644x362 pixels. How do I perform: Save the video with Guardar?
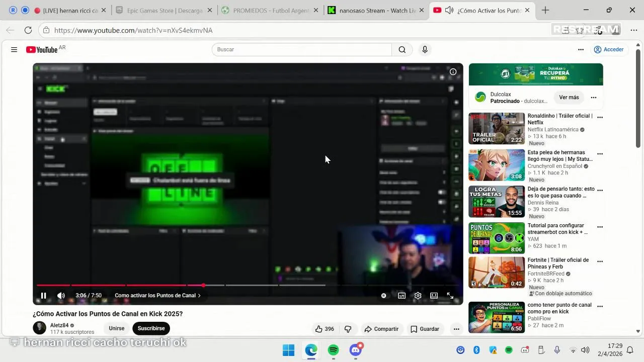425,329
